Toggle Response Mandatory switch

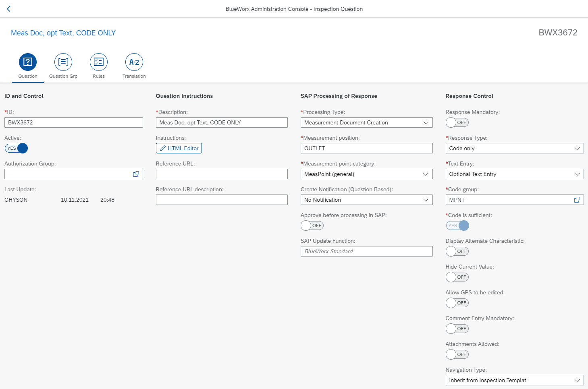pos(457,122)
